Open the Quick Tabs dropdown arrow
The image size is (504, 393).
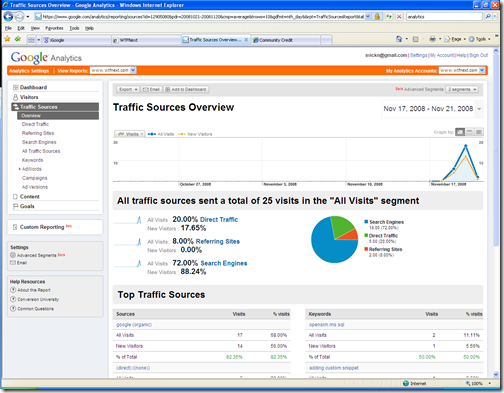pyautogui.click(x=38, y=40)
